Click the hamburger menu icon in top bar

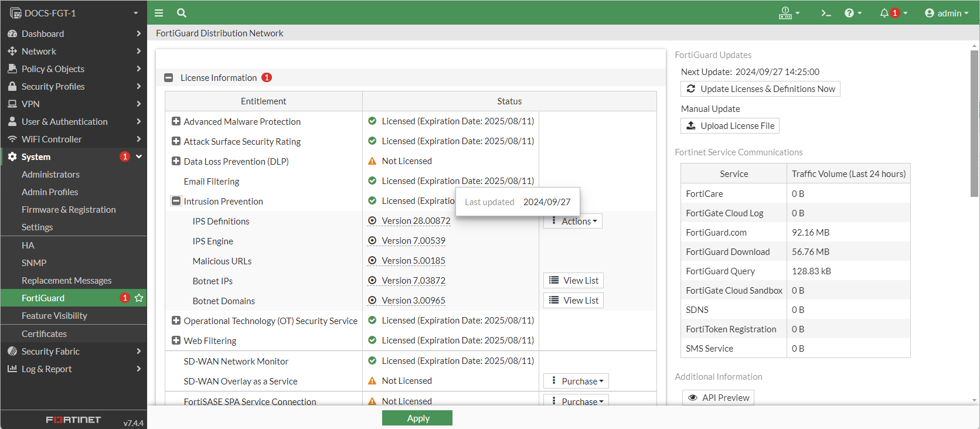[159, 13]
